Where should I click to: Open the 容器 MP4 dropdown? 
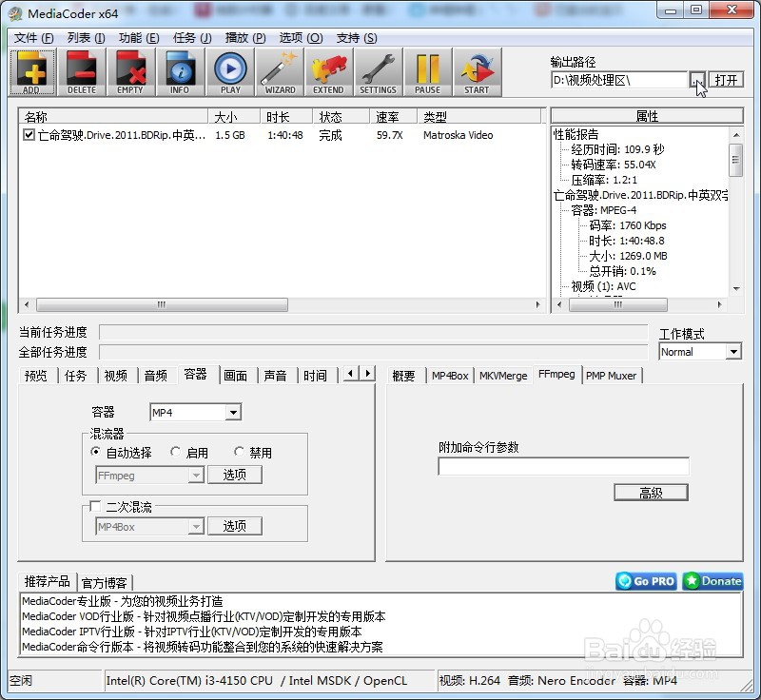click(x=233, y=413)
